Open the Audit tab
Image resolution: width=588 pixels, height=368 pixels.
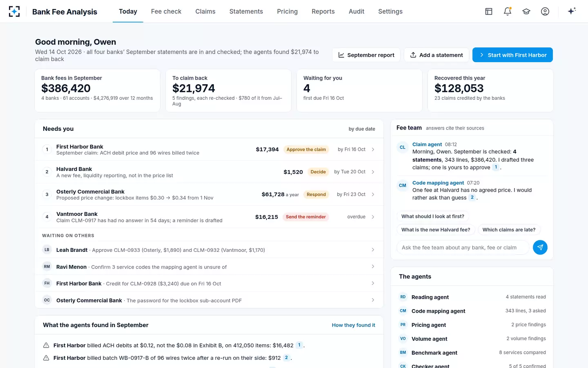(x=356, y=11)
